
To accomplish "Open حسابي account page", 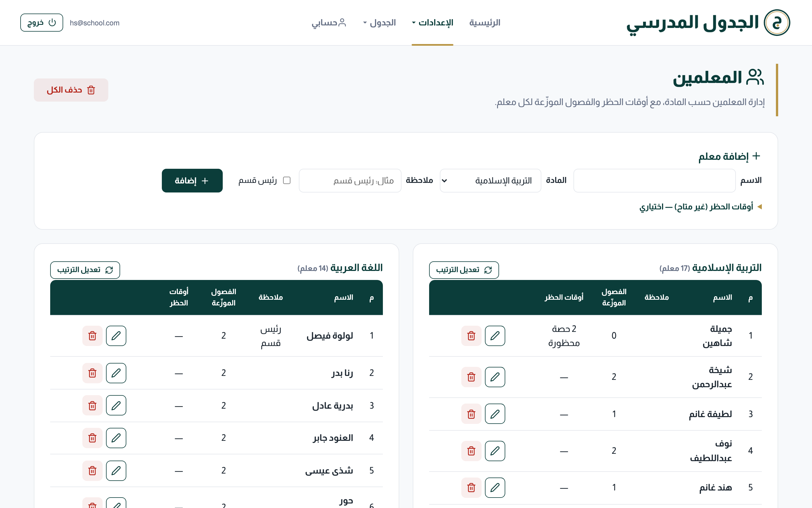I will pyautogui.click(x=328, y=23).
